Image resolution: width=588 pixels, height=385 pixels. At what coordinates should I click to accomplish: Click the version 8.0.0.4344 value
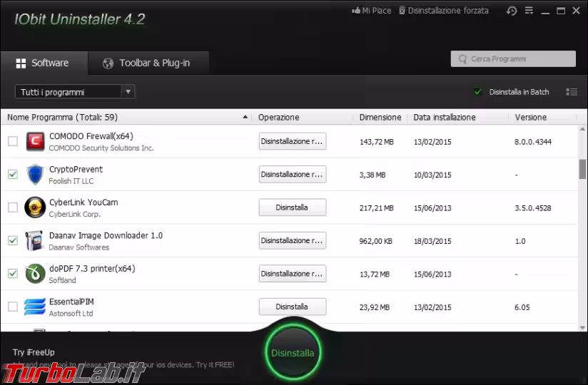click(533, 142)
